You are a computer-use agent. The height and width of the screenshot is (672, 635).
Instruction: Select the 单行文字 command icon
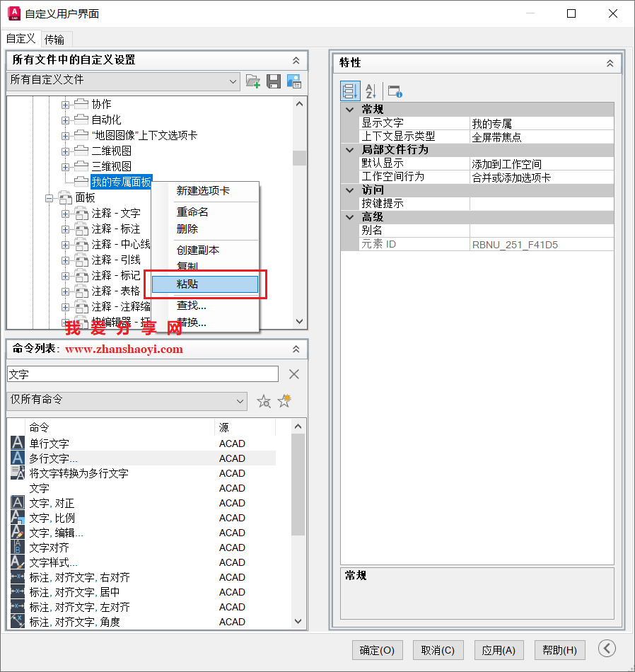17,443
